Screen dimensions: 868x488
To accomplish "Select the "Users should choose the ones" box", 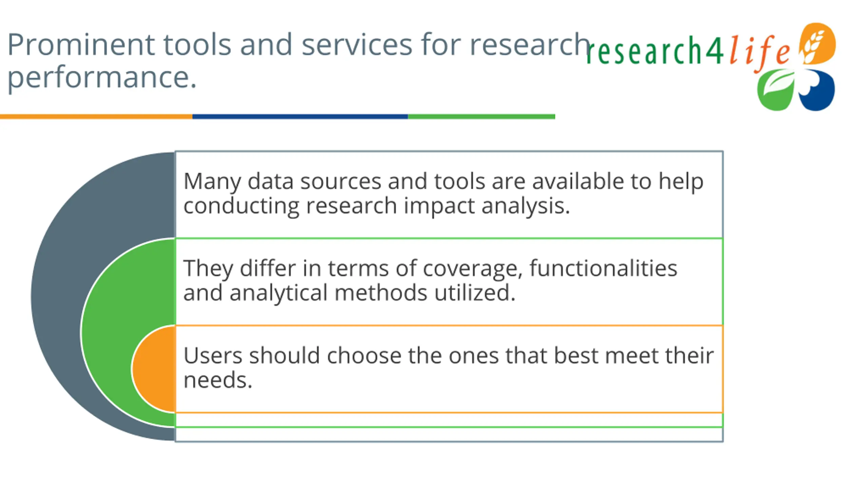I will click(449, 369).
